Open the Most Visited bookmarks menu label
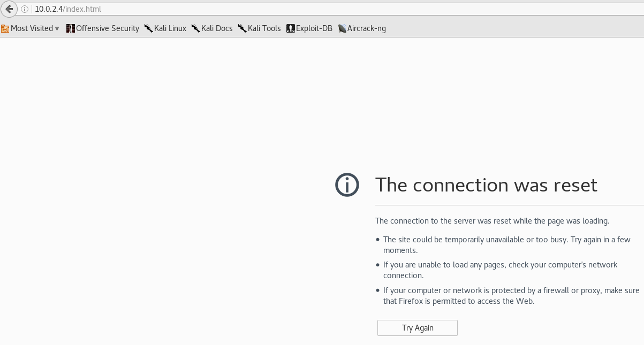The height and width of the screenshot is (345, 644). [x=32, y=28]
